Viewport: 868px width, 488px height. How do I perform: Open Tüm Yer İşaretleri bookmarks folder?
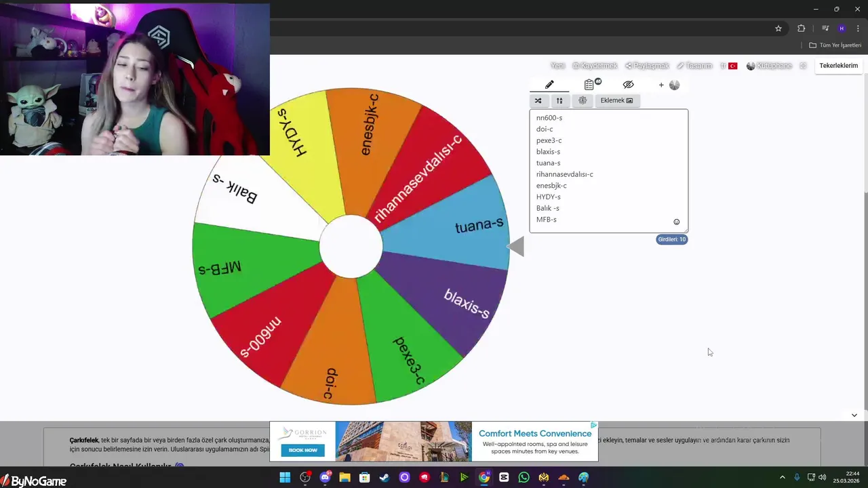(835, 45)
